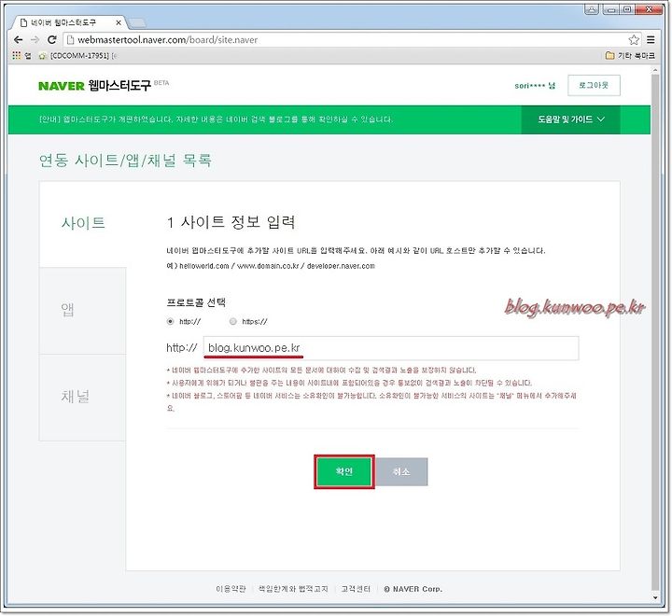
Task: Click the 1 사이트 정보 입력 heading
Action: [x=231, y=222]
